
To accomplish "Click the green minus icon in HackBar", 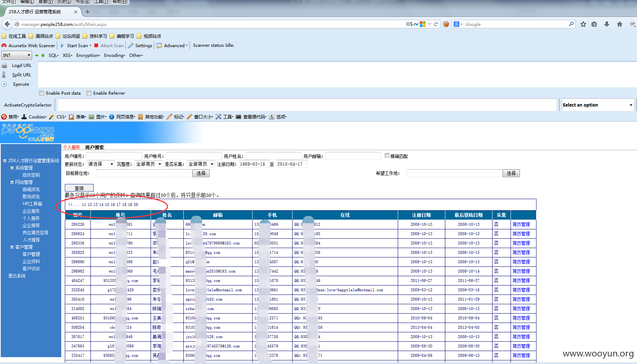I will coord(37,55).
